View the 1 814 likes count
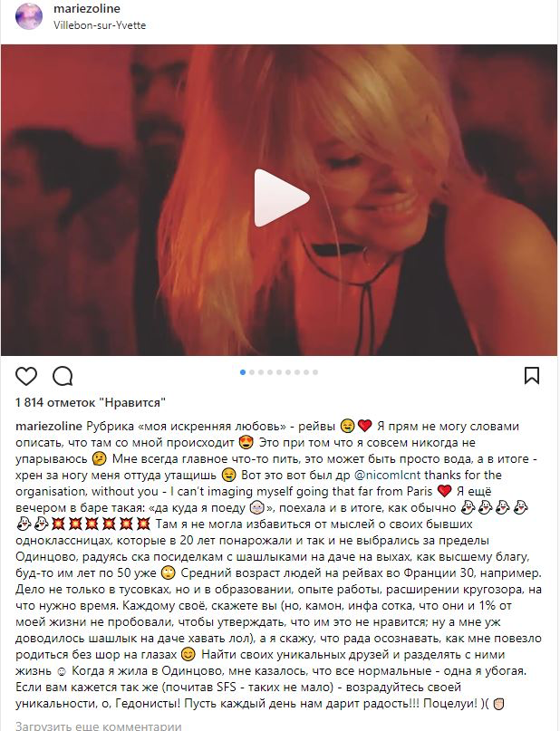 click(x=91, y=402)
